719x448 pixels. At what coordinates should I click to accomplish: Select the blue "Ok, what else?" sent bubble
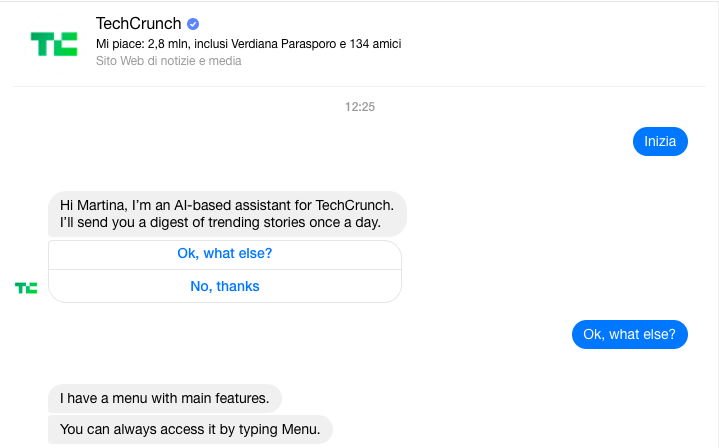[x=629, y=334]
